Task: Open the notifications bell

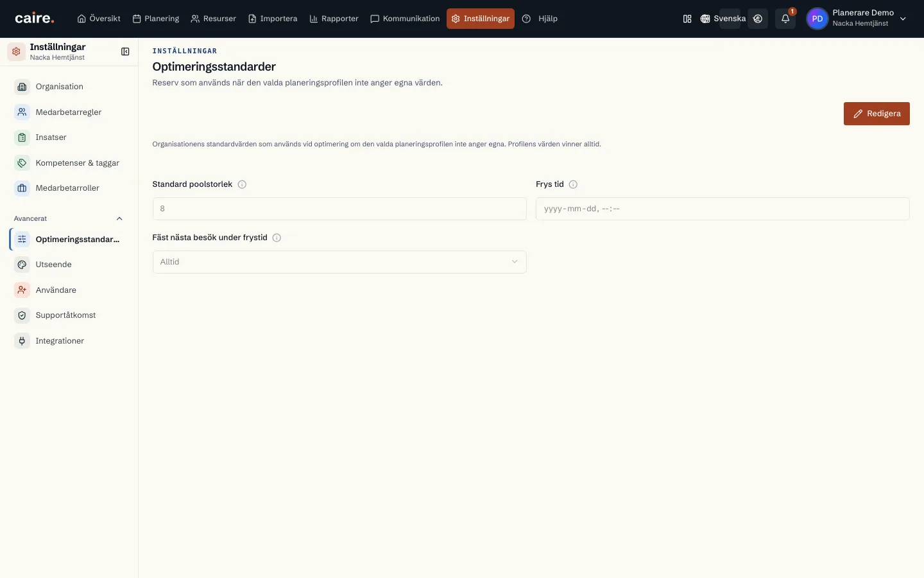Action: pos(785,19)
